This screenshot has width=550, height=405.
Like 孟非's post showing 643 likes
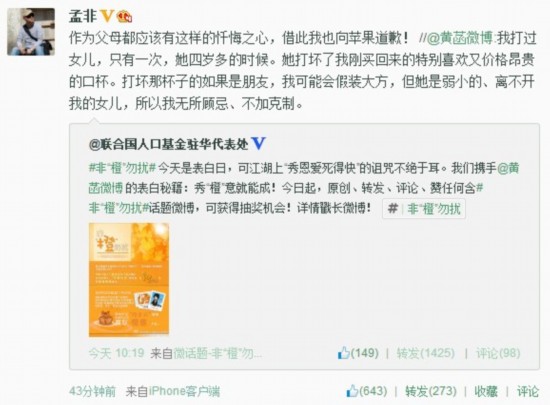367,391
